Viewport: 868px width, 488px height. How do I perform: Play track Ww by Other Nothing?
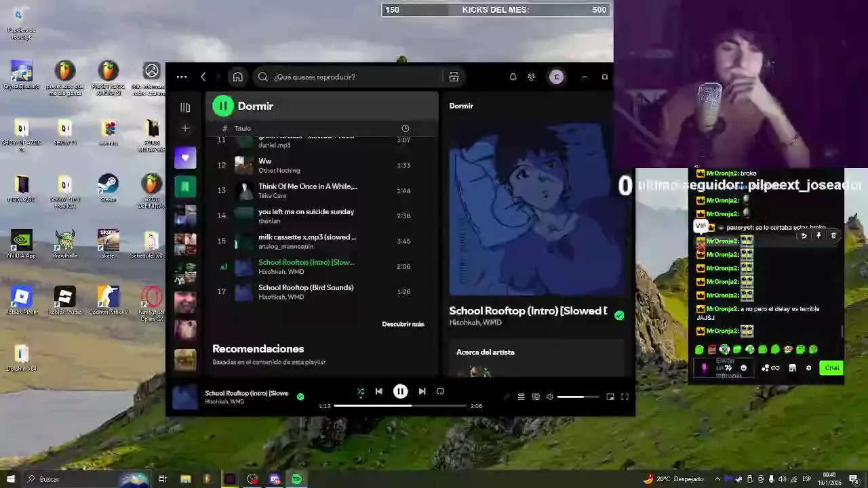(x=322, y=165)
